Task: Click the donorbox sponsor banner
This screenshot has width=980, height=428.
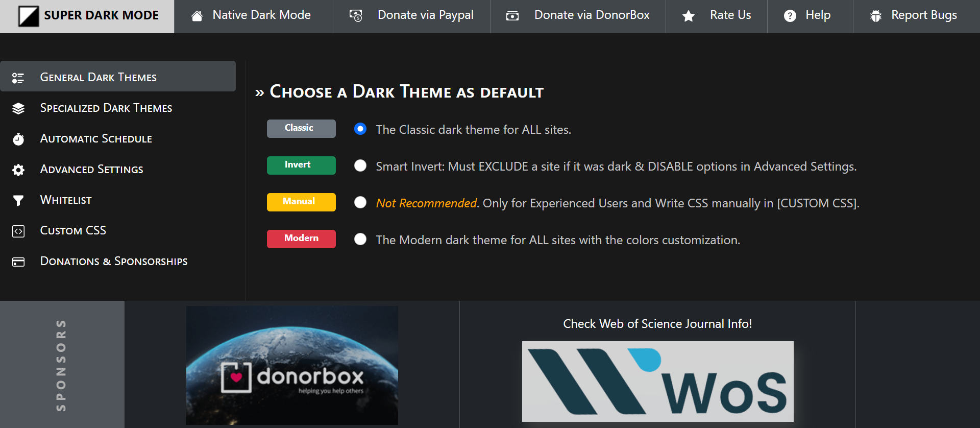Action: click(x=292, y=365)
